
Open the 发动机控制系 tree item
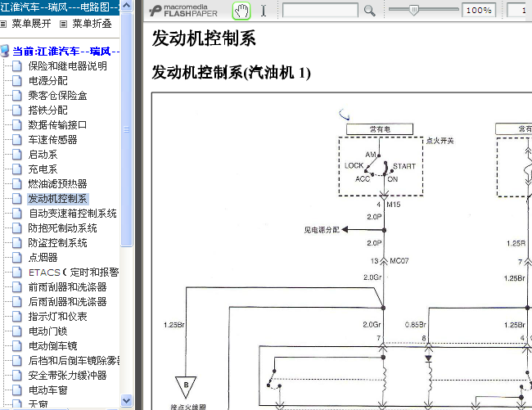pos(57,199)
